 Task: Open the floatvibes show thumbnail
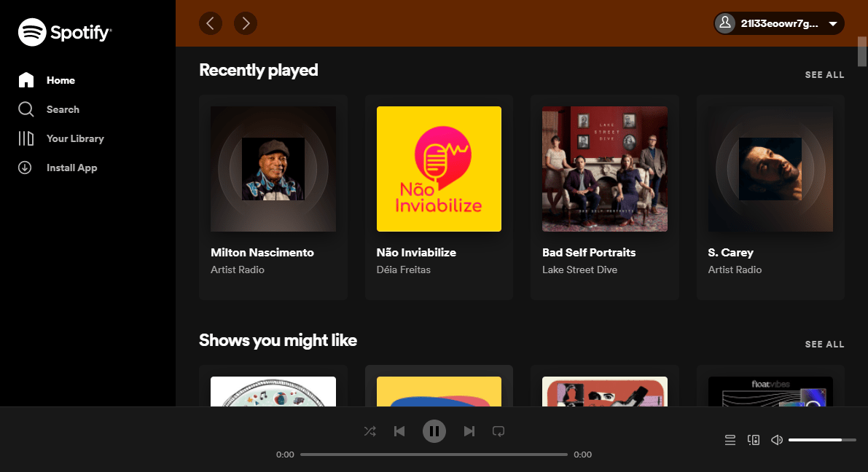770,391
